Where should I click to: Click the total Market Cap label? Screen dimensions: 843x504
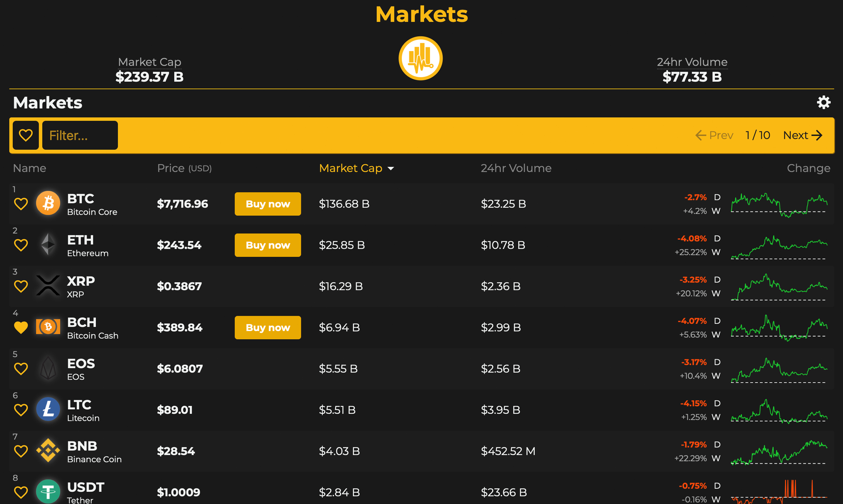(150, 62)
